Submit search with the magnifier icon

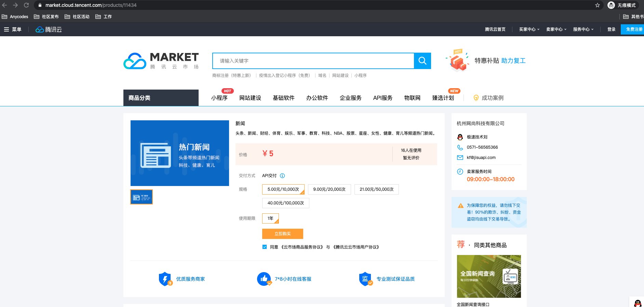422,61
